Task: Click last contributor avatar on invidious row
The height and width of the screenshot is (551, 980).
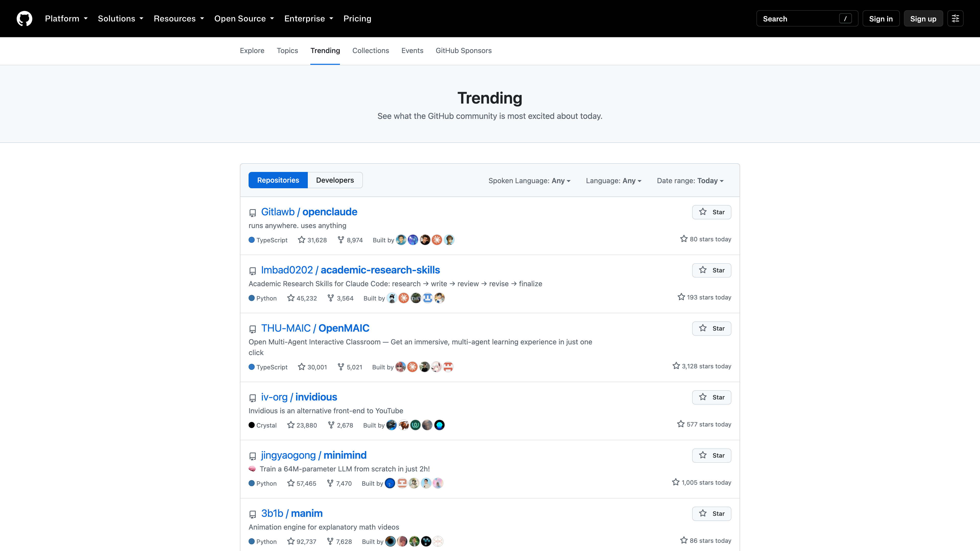Action: click(439, 425)
